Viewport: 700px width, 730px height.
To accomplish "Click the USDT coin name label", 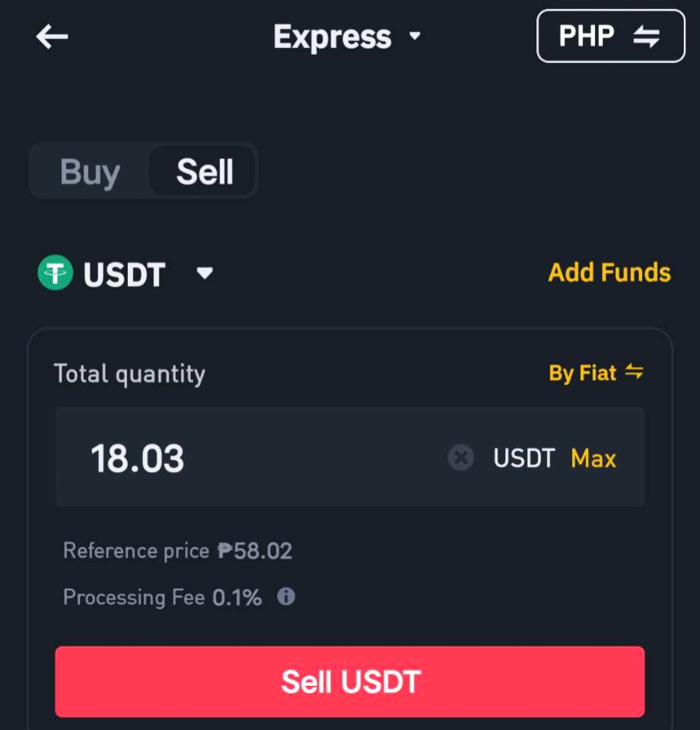I will click(x=124, y=275).
